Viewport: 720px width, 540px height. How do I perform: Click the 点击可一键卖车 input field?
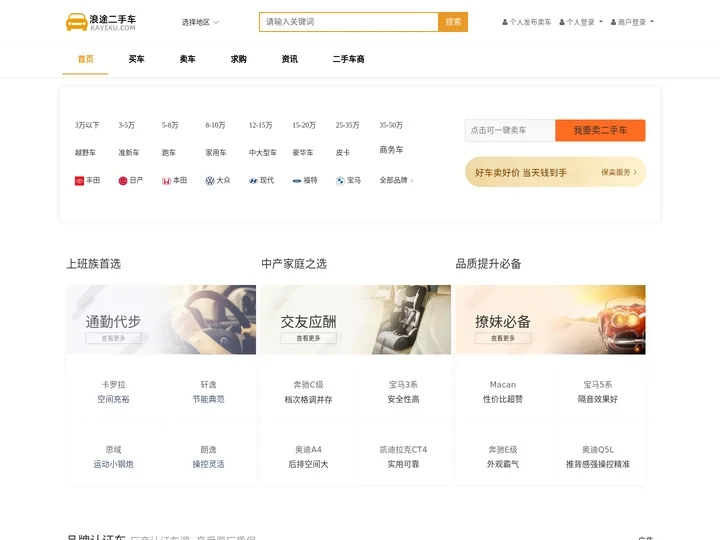pos(510,130)
